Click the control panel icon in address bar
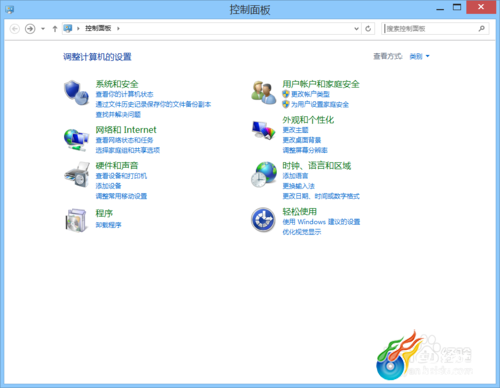The image size is (500, 388). [68, 28]
